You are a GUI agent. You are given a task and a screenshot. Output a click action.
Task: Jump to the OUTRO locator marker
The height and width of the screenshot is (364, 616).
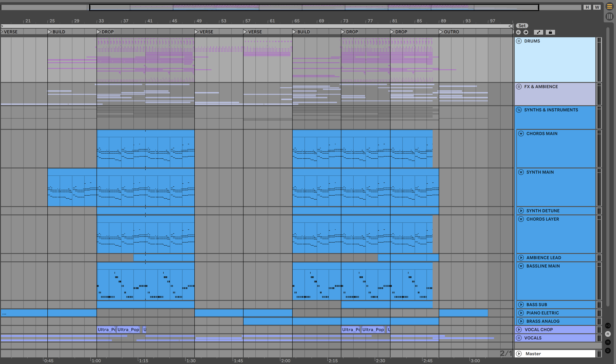[441, 32]
